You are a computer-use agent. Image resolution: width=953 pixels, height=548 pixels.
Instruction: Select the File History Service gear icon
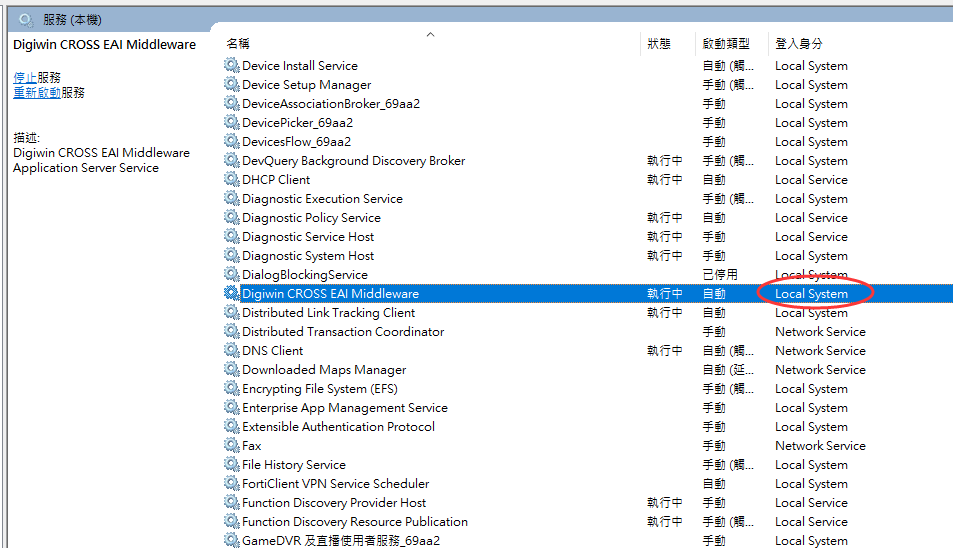tap(232, 465)
